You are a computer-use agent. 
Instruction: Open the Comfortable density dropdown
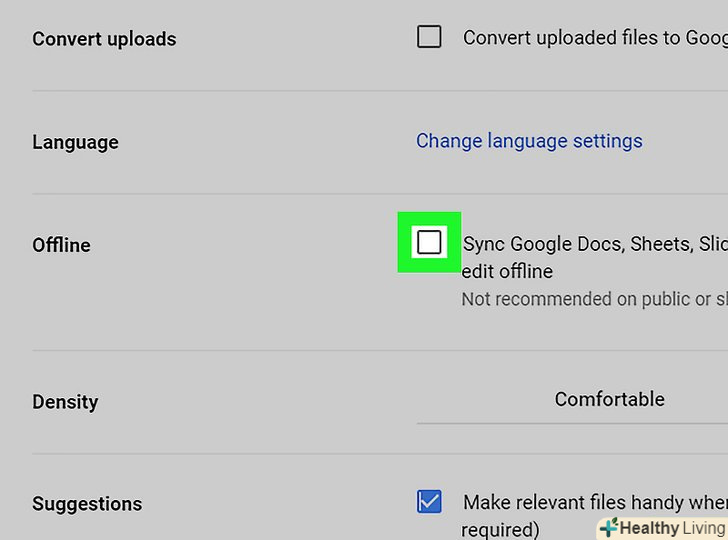click(x=609, y=399)
